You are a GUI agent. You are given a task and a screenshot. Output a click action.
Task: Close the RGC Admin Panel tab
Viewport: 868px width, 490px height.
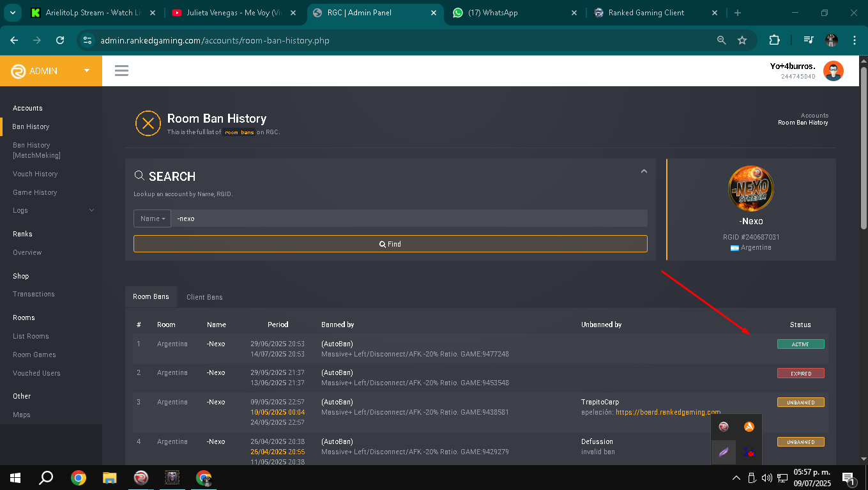434,13
